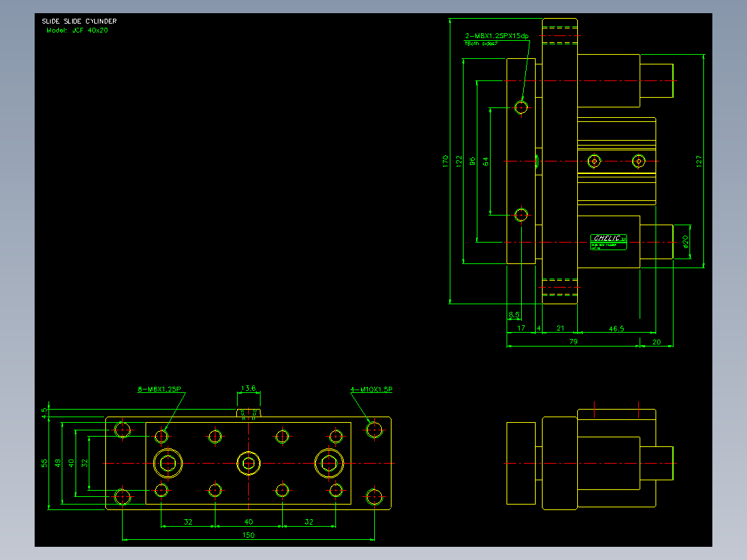The image size is (747, 560).
Task: Select the 150 overall width dimension
Action: pyautogui.click(x=248, y=535)
